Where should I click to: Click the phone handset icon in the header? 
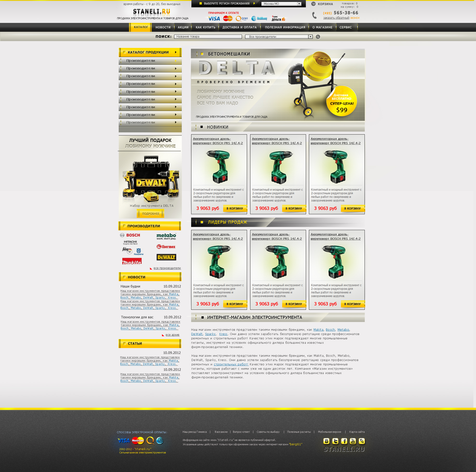(x=314, y=15)
